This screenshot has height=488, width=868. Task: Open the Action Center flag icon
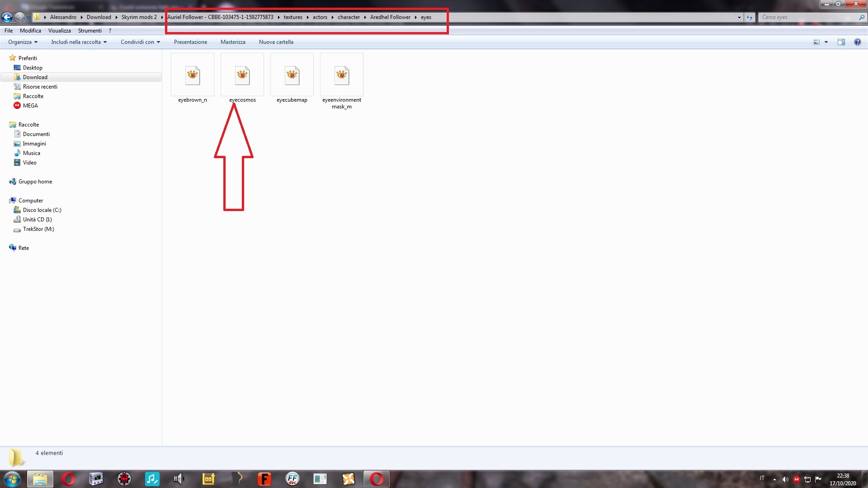click(x=818, y=479)
